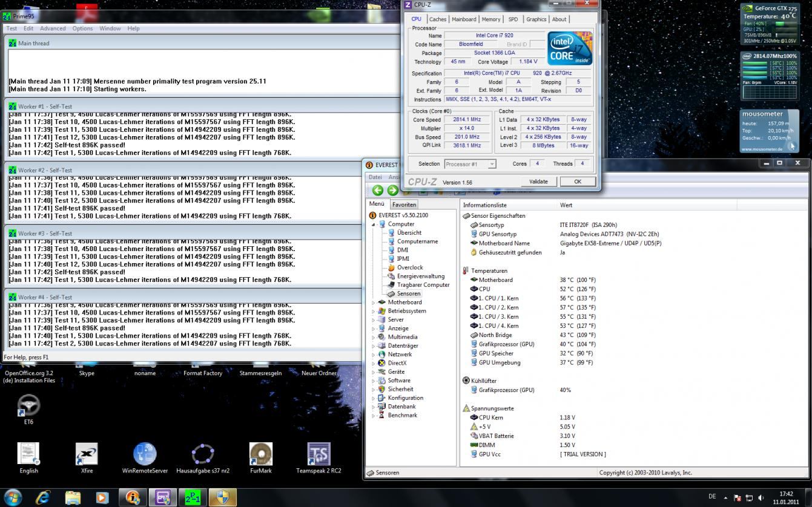Image resolution: width=812 pixels, height=507 pixels.
Task: Switch to EVEREST via its taskbar button
Action: 133,497
